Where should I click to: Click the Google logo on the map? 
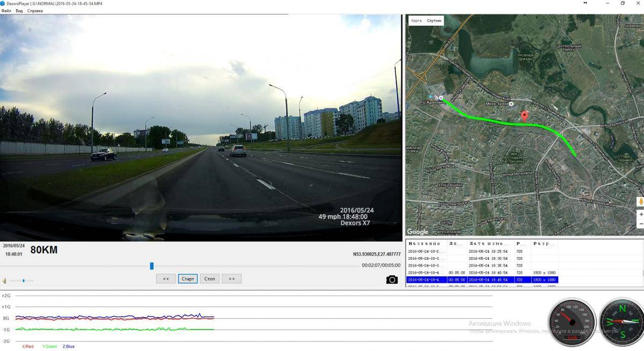pyautogui.click(x=418, y=232)
